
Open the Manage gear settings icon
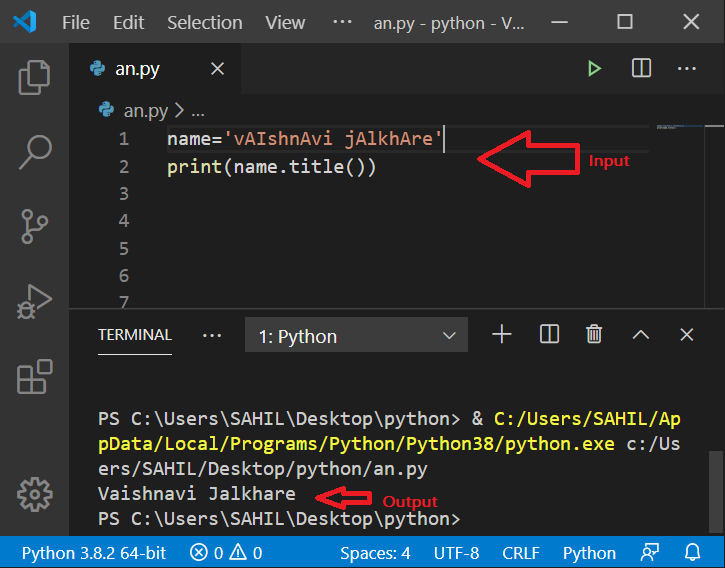tap(35, 494)
